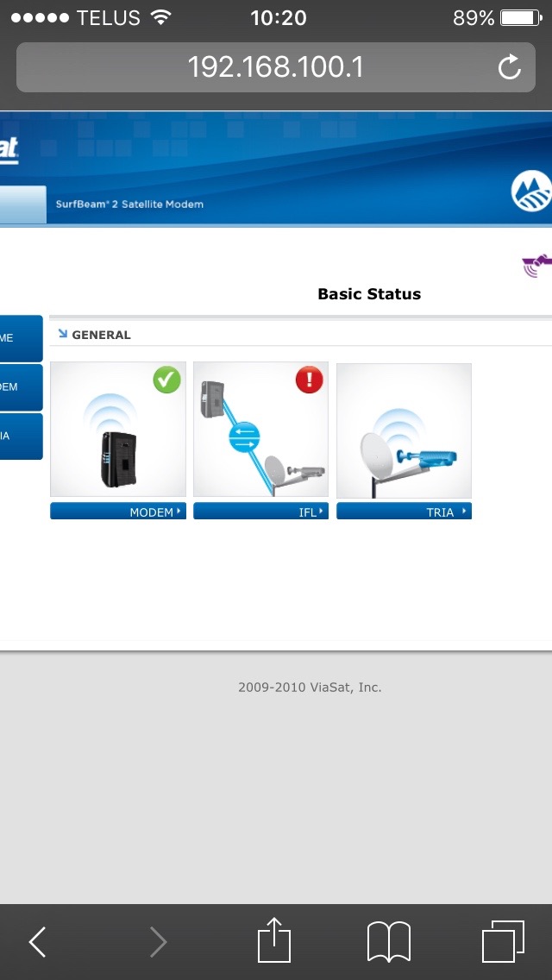Click the black modem picture thumbnail
Screen dimensions: 552x980
tap(118, 430)
